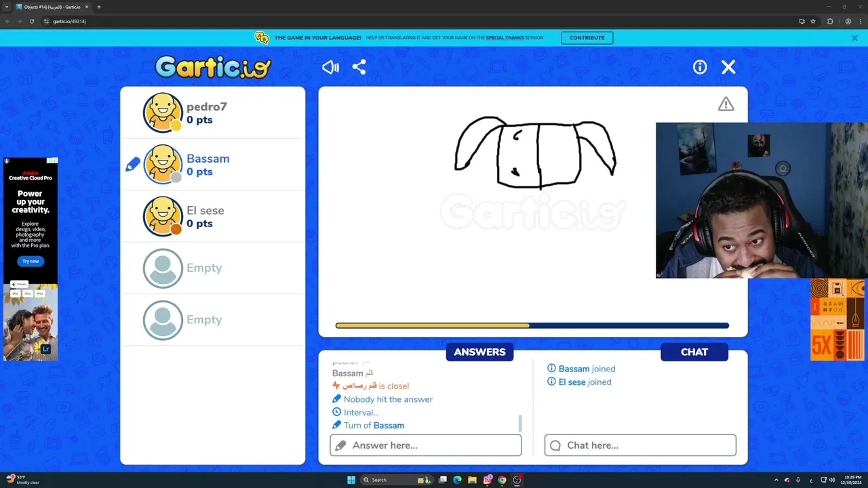Report the drawing with the warning triangle
The width and height of the screenshot is (868, 488).
(726, 104)
